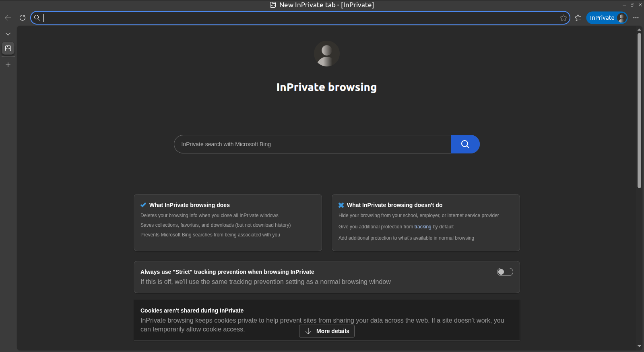Click the InPrivate browsing heading
This screenshot has width=644, height=352.
point(326,87)
